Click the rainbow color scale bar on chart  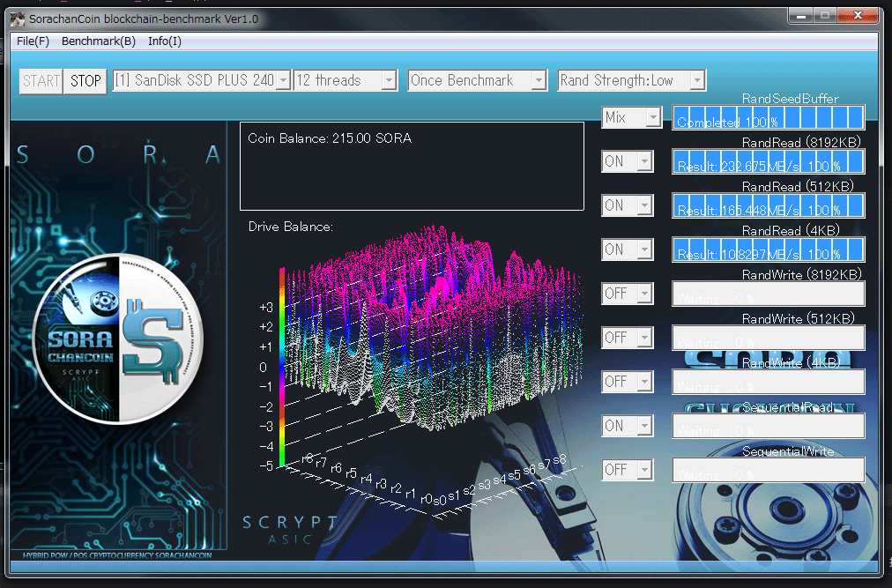click(x=281, y=367)
